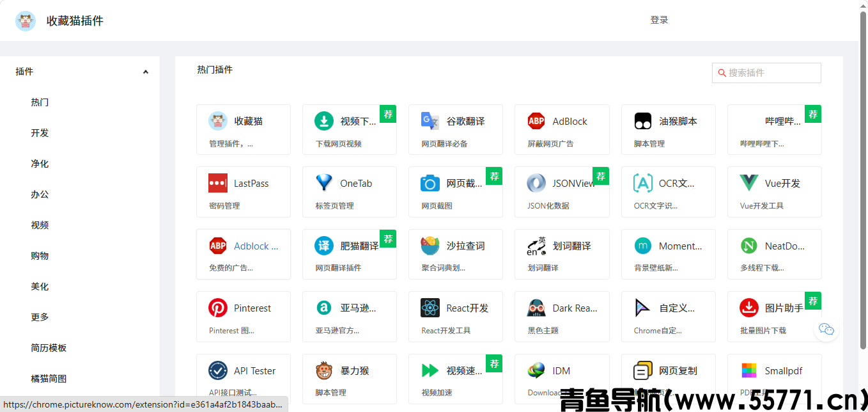Click the 视频速度 green fast-forward icon
The height and width of the screenshot is (412, 868).
click(430, 370)
